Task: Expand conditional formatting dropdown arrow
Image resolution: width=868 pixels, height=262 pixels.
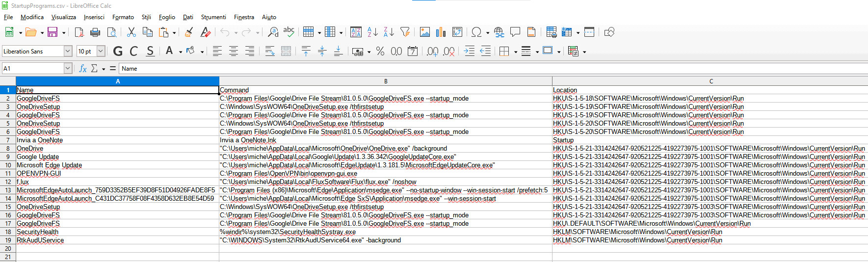Action: coord(584,52)
